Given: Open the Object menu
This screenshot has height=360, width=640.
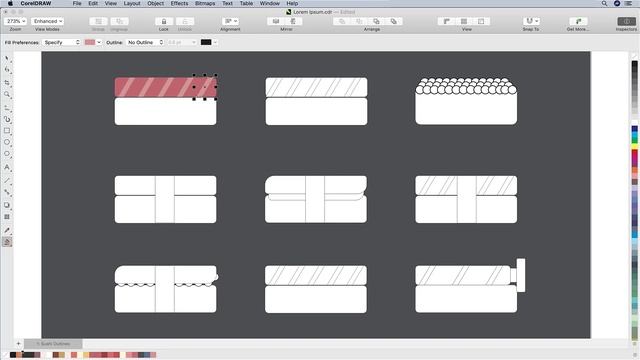Looking at the screenshot, I should (156, 3).
